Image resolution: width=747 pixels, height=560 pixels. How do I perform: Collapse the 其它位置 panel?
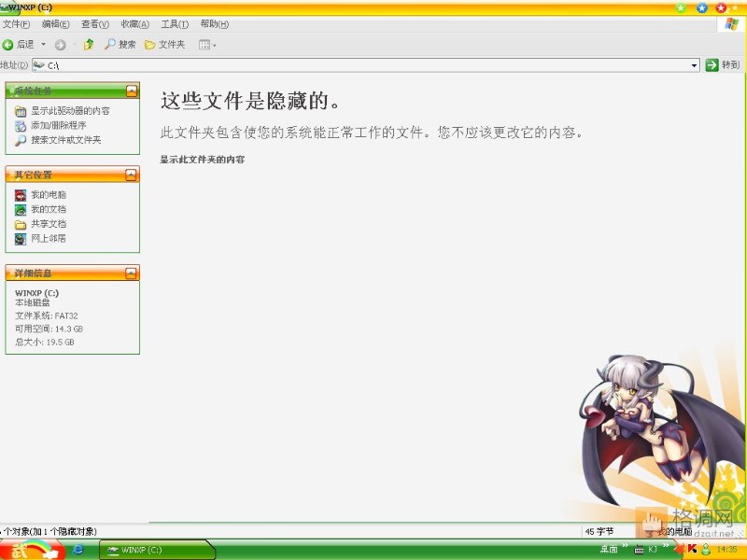click(x=132, y=175)
